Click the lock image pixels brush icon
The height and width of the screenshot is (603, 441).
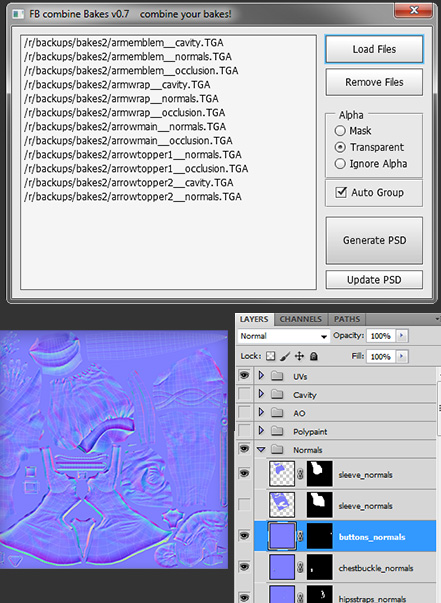pos(285,356)
